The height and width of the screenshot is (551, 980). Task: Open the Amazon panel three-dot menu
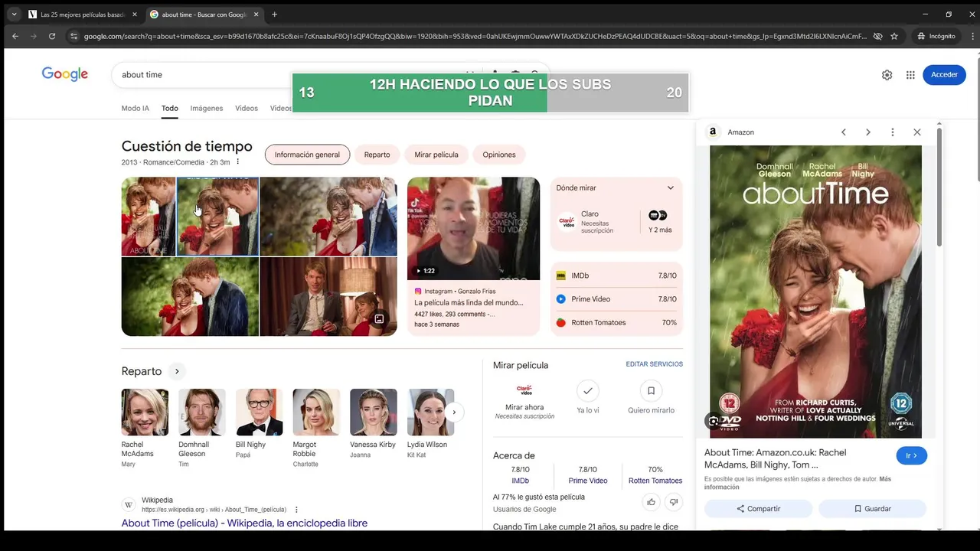[893, 132]
